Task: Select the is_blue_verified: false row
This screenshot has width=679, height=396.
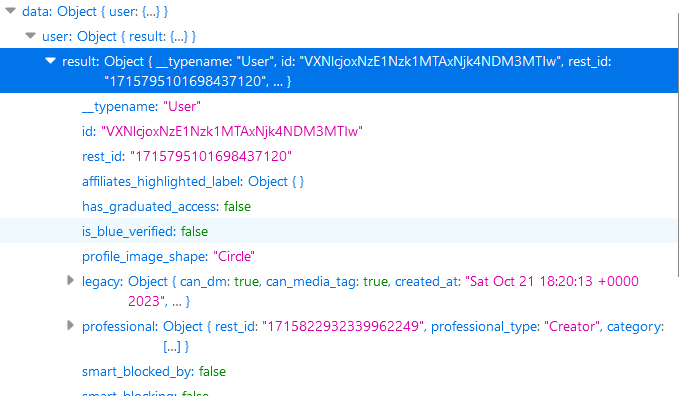Action: point(339,231)
